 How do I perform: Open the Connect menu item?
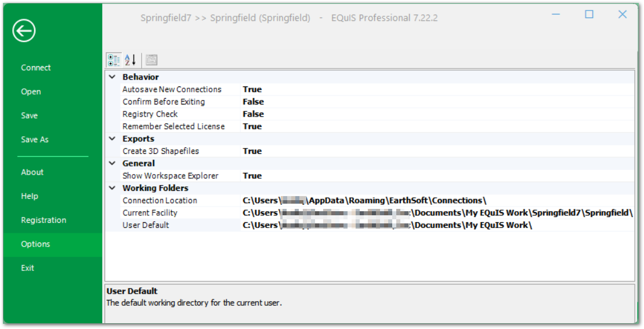point(36,68)
